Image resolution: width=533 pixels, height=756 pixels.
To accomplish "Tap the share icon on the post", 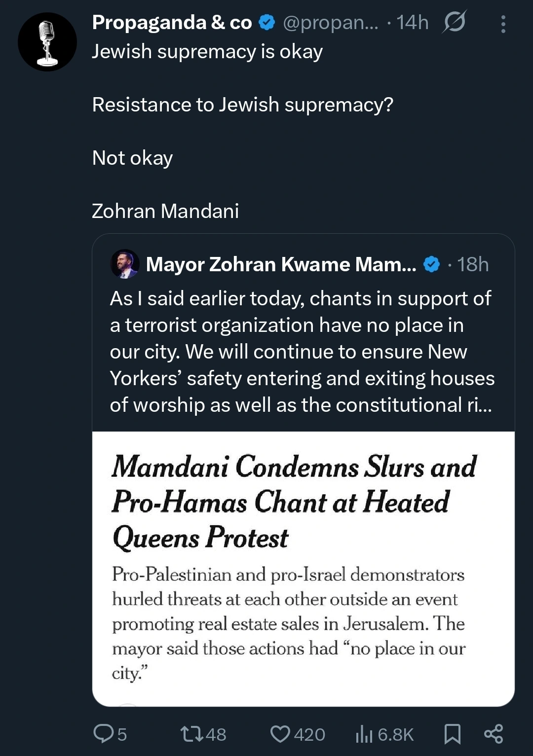I will tap(493, 733).
